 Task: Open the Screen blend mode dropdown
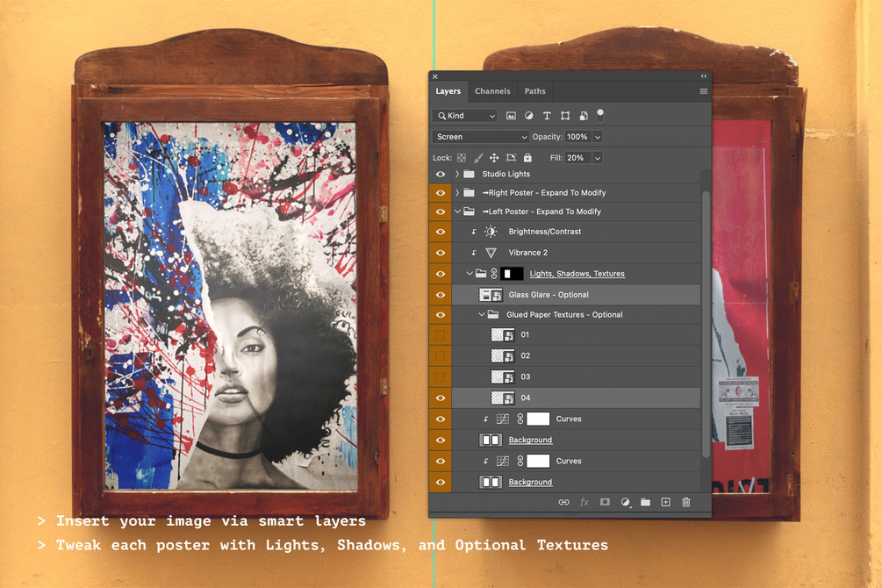point(480,137)
